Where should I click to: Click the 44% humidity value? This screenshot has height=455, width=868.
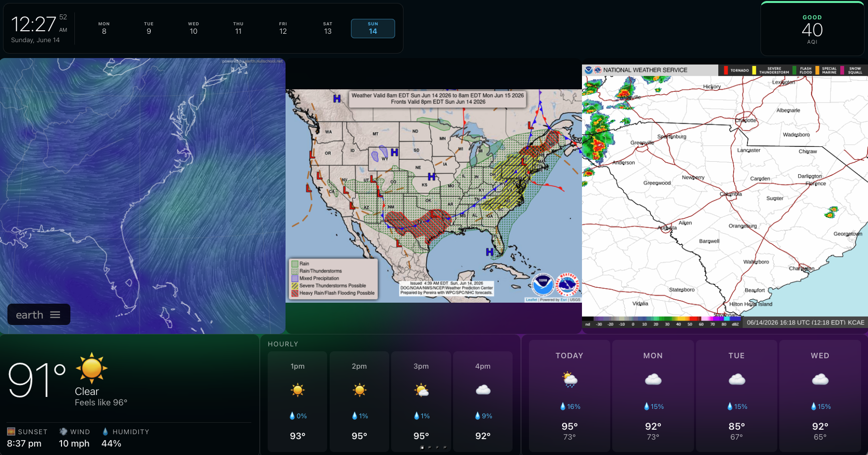[x=112, y=444]
